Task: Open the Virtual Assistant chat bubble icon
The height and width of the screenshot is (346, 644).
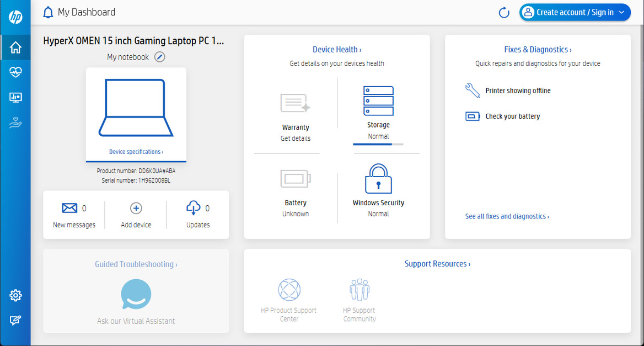Action: (136, 294)
